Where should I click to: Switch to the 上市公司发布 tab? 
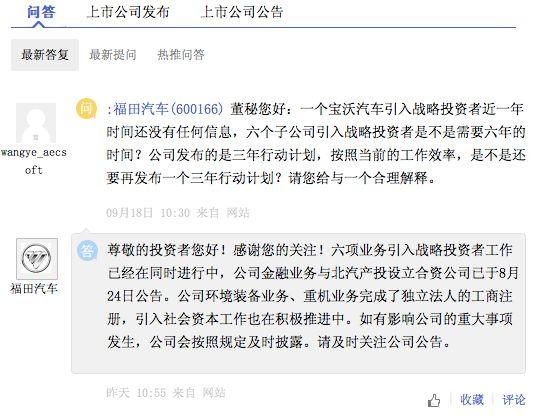tap(128, 12)
